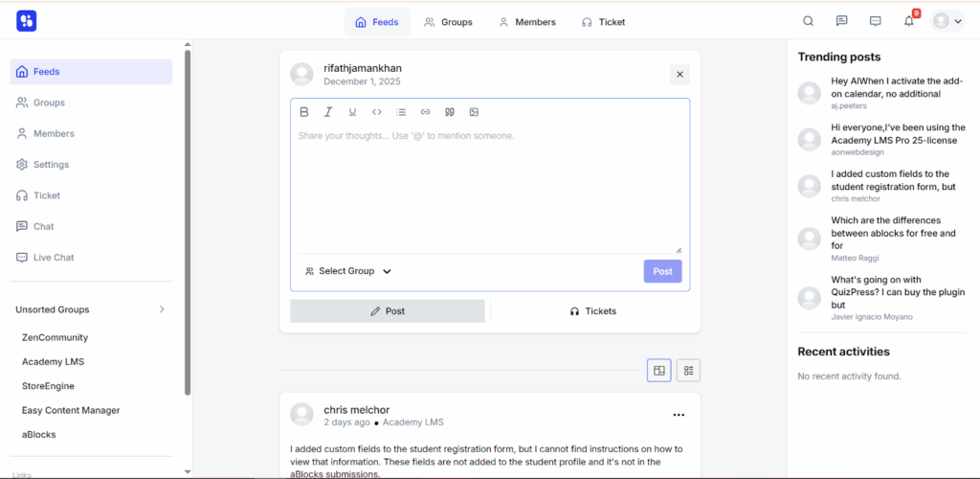Open the user avatar menu in header
Image resolution: width=980 pixels, height=479 pixels.
(947, 21)
